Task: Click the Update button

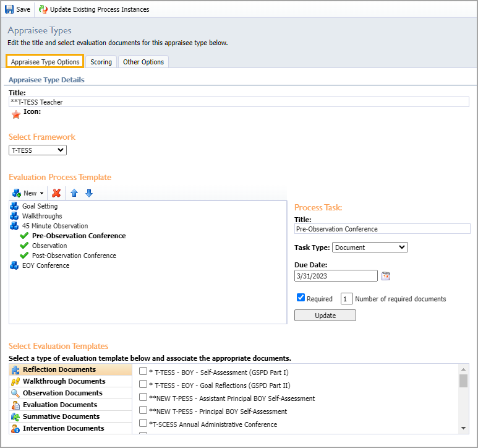Action: [x=325, y=316]
